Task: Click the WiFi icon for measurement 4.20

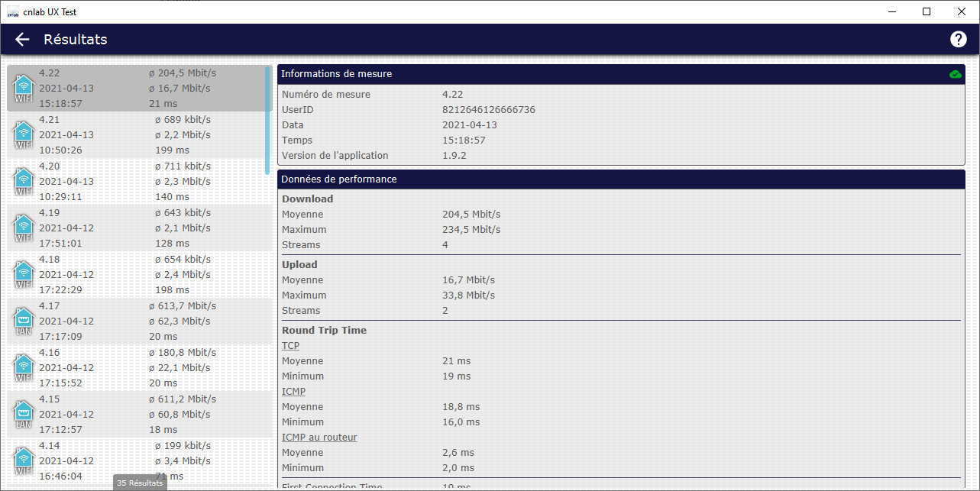Action: point(24,182)
